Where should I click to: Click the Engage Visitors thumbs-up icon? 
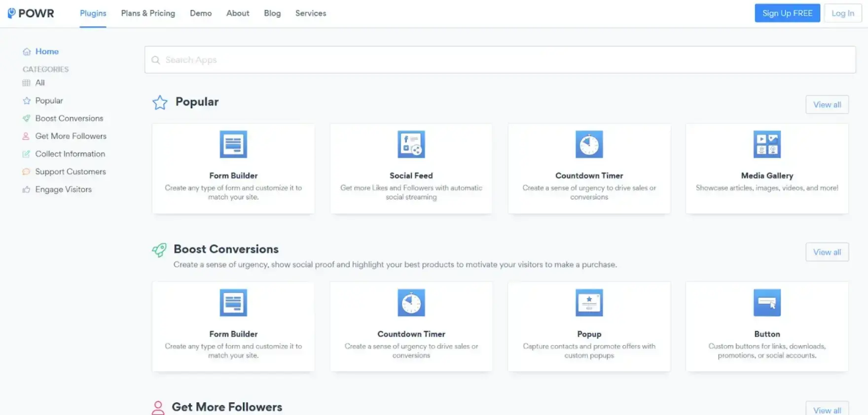click(x=27, y=189)
